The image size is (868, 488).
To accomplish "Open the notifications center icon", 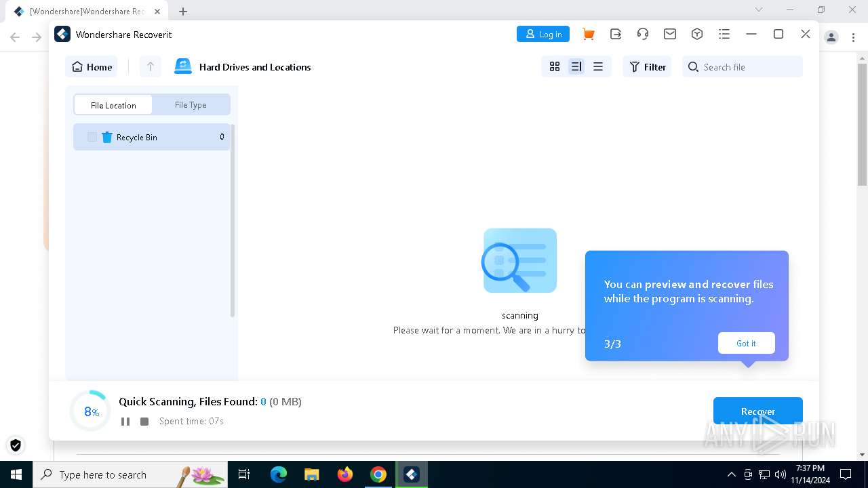I will click(x=846, y=474).
